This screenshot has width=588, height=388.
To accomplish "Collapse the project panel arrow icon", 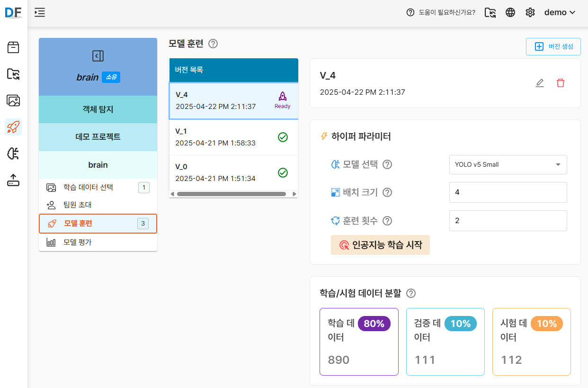I will click(x=98, y=56).
